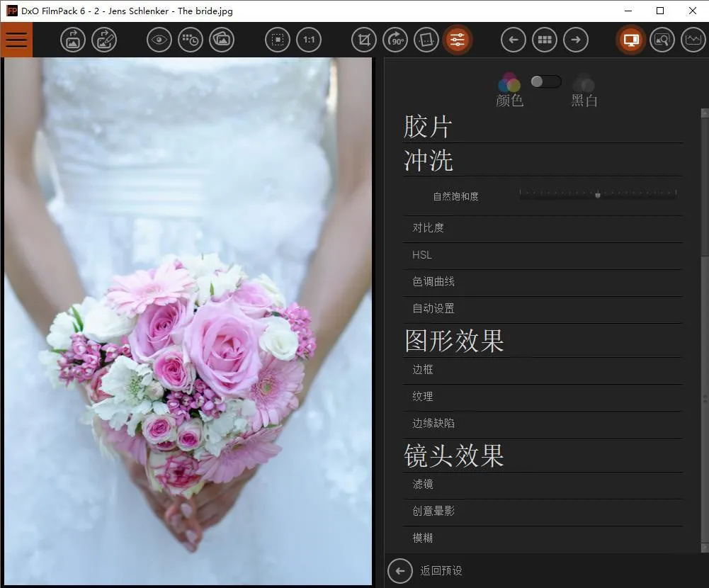Click the 自然饱和度 slider handle

598,195
